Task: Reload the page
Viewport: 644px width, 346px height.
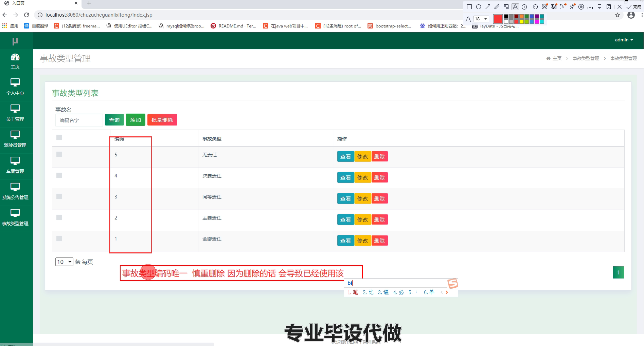Action: click(26, 15)
